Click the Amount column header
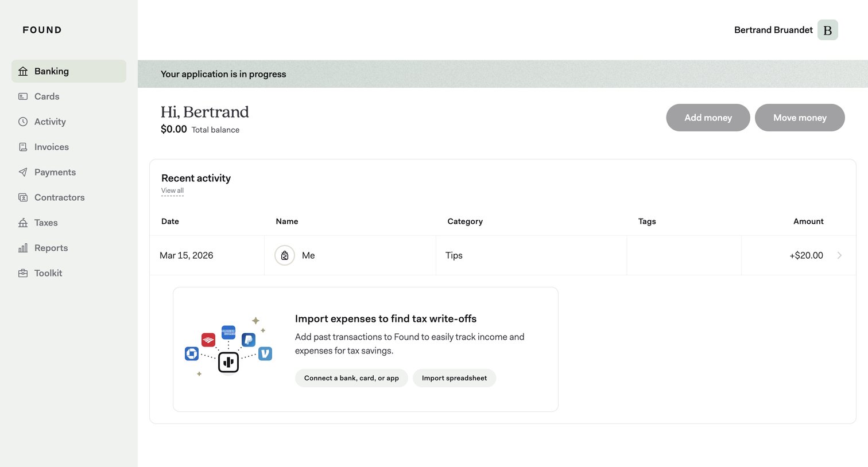The height and width of the screenshot is (467, 868). [808, 221]
